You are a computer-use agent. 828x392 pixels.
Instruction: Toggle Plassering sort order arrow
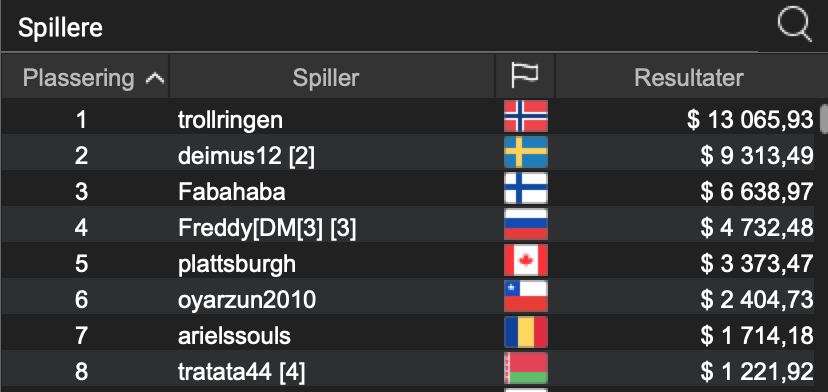pyautogui.click(x=155, y=79)
